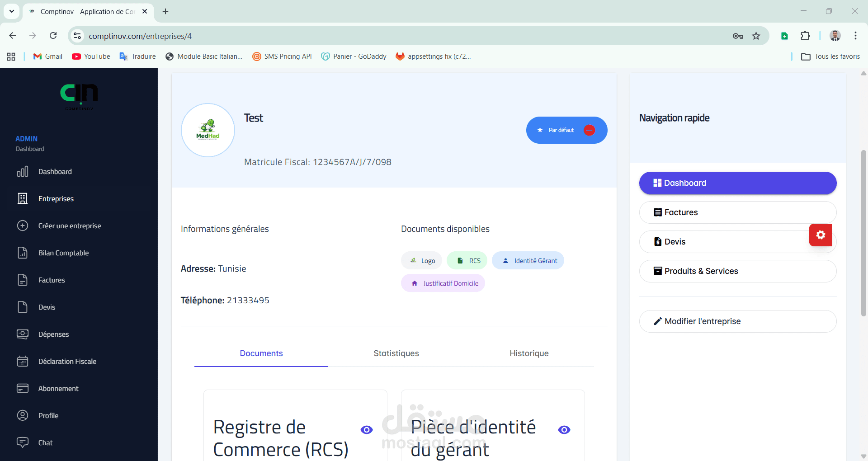Image resolution: width=868 pixels, height=461 pixels.
Task: Switch to the Documents tab
Action: pos(261,353)
